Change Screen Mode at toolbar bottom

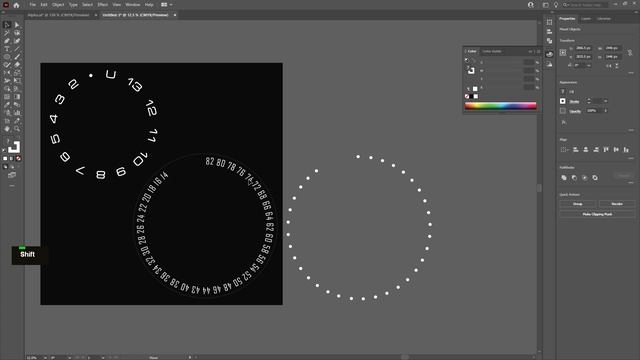pyautogui.click(x=12, y=175)
